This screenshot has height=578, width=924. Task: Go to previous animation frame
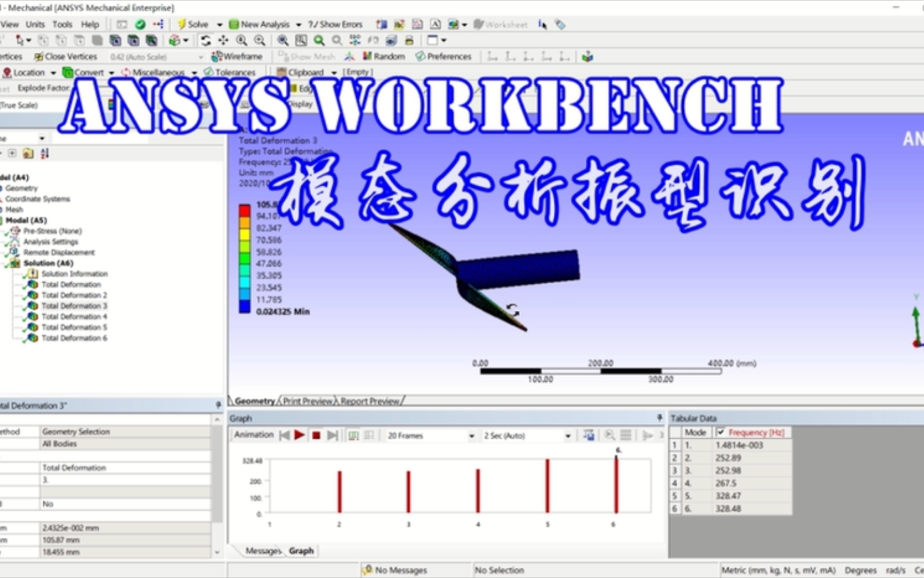[x=285, y=436]
